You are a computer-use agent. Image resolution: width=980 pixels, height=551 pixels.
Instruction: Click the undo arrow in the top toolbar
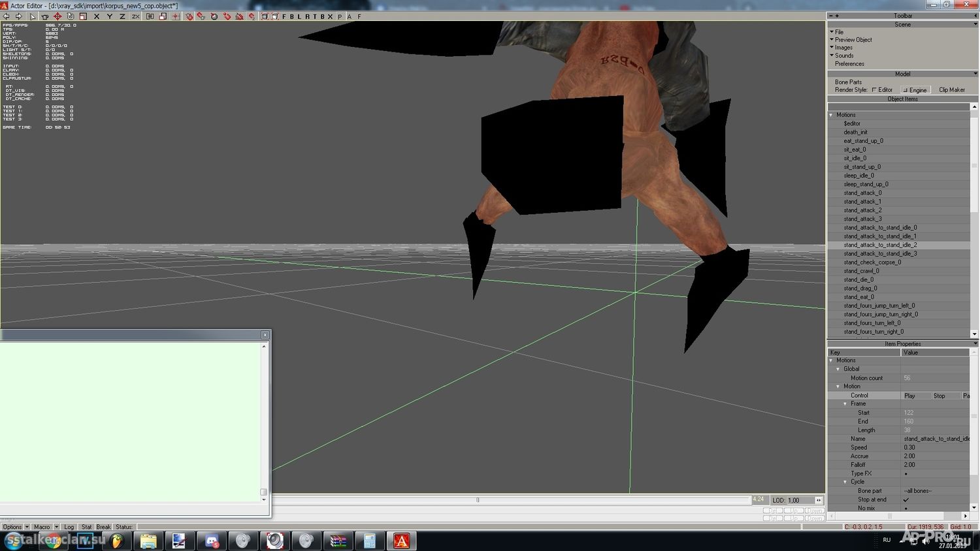[7, 16]
